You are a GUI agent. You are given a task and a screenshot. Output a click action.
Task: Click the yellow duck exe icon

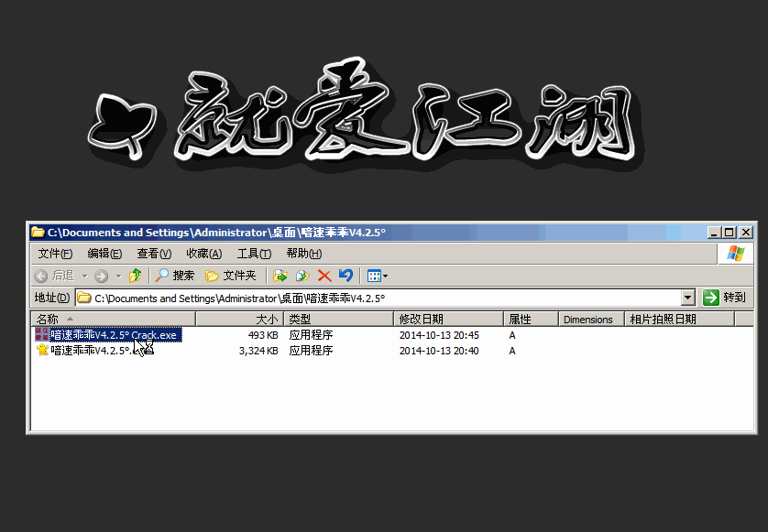coord(42,350)
